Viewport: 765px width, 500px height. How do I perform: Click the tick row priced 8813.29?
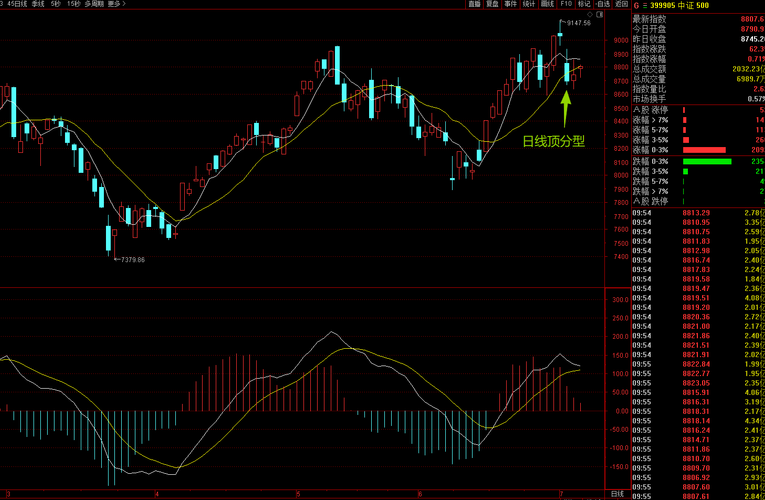tap(698, 213)
